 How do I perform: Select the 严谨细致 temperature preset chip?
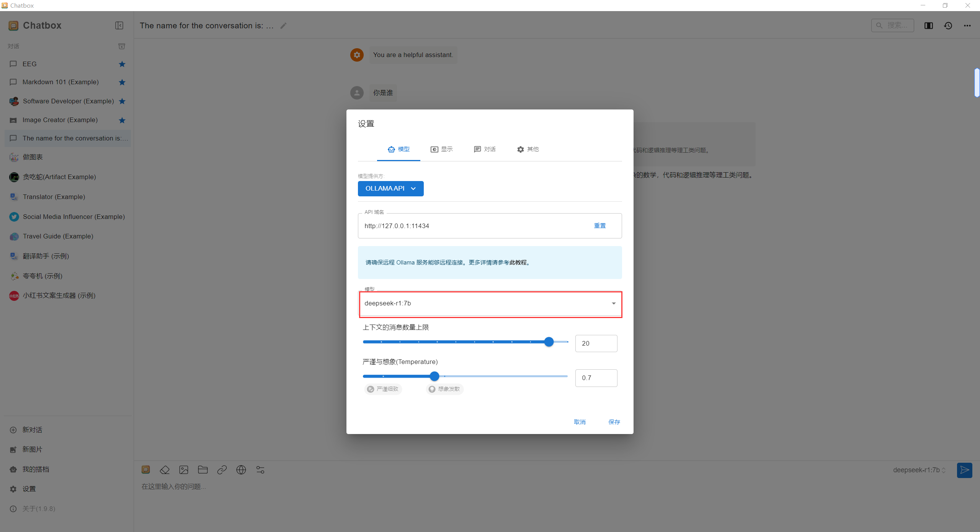point(383,389)
